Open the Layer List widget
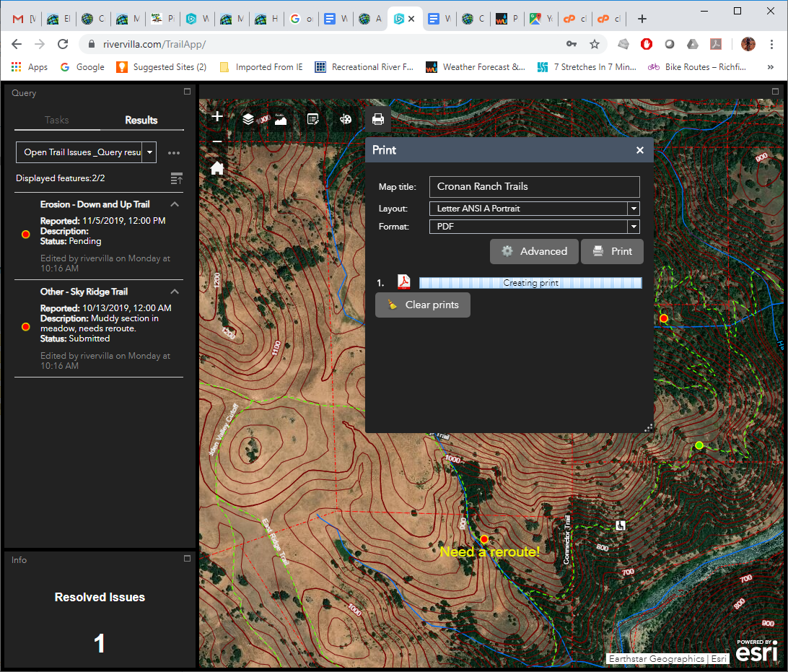Viewport: 788px width, 672px height. [248, 119]
